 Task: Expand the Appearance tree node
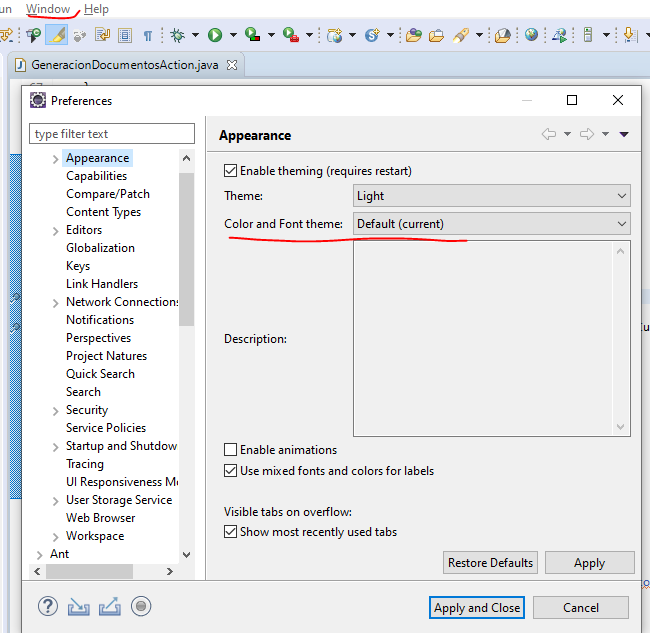click(56, 159)
